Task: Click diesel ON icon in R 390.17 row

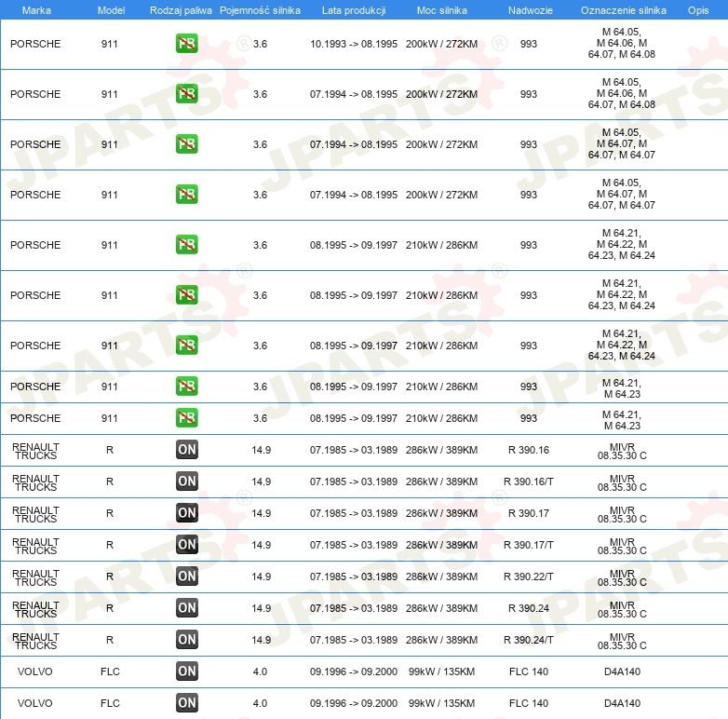Action: tap(186, 513)
